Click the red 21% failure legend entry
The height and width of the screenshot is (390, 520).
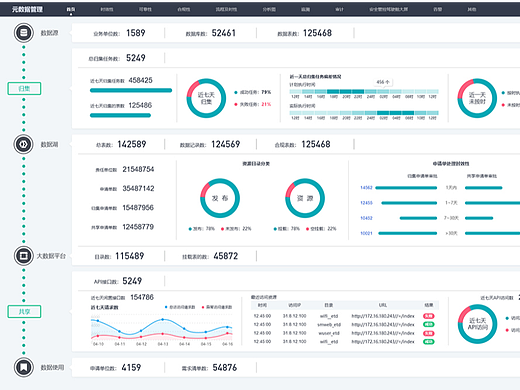253,104
